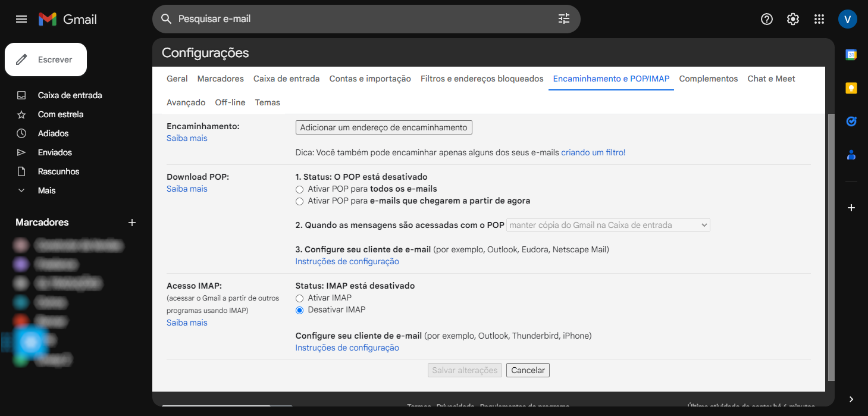
Task: Switch to the Geral tab
Action: tap(177, 79)
